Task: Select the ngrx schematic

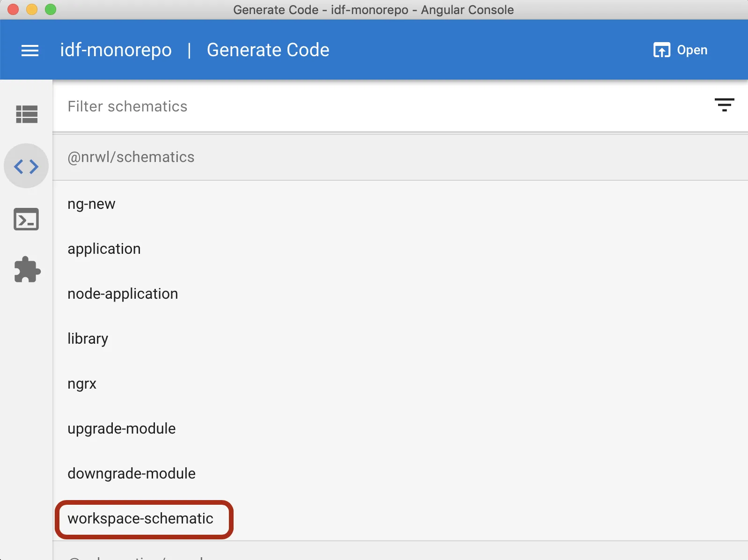Action: click(82, 384)
